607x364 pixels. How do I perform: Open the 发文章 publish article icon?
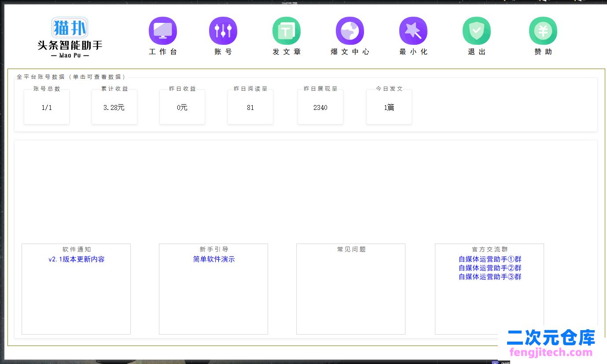coord(287,31)
